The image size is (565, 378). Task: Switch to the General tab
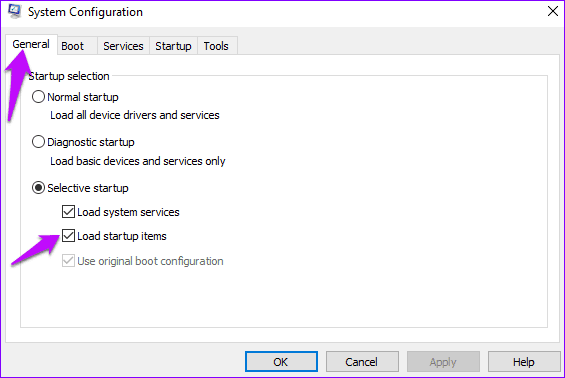pos(31,44)
